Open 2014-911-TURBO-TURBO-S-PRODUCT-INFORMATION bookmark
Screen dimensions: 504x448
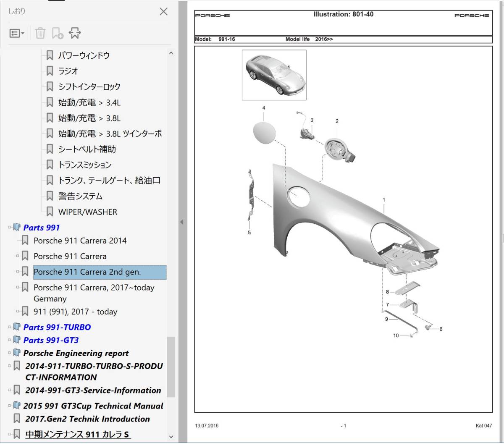[x=94, y=372]
